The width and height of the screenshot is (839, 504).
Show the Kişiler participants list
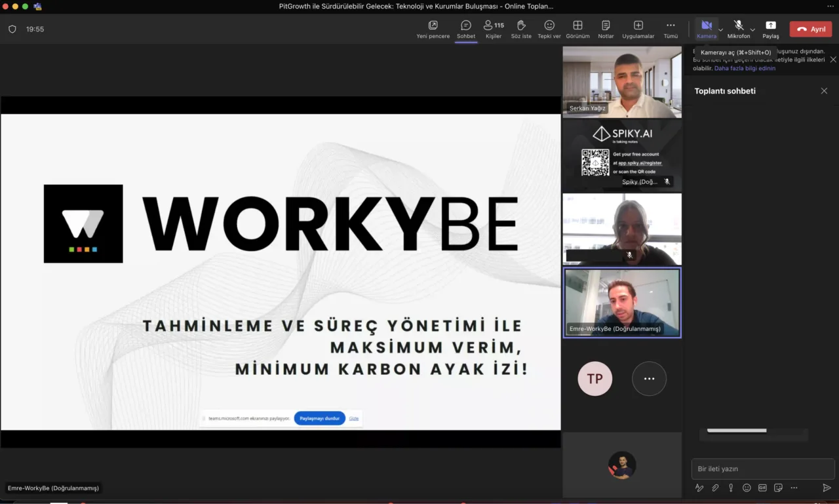tap(494, 29)
